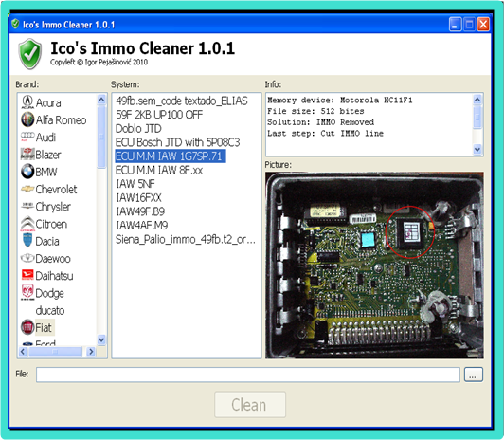504x440 pixels.
Task: Click brand list horizontal scroll-right arrow
Action: click(x=91, y=352)
